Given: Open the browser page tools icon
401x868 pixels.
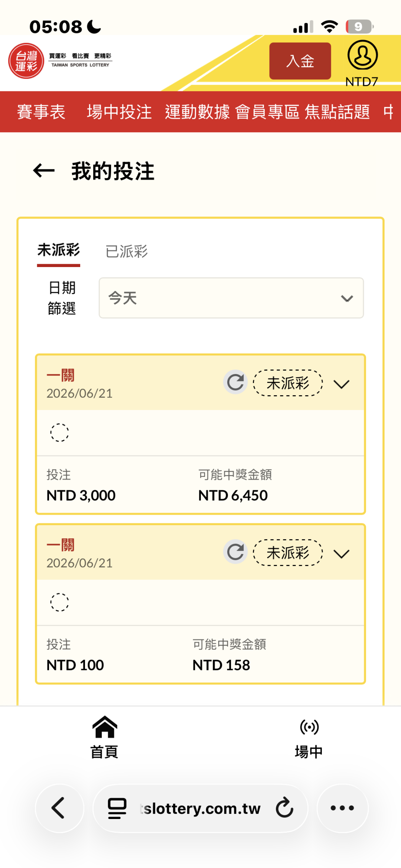Looking at the screenshot, I should [x=117, y=808].
